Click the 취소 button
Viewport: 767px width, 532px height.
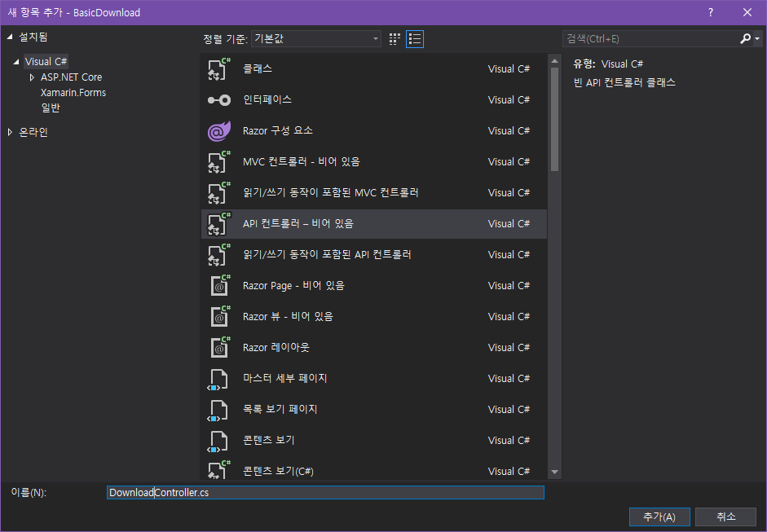click(725, 517)
